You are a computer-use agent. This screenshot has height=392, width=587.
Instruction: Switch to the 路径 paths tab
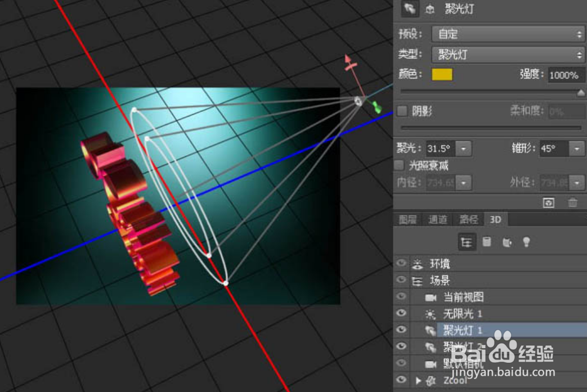pos(468,219)
